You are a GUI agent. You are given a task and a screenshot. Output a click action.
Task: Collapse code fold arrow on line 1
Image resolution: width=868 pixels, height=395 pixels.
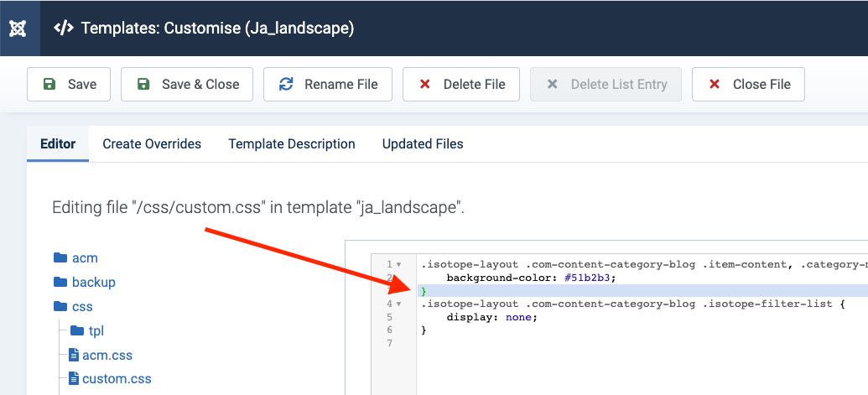[x=398, y=264]
